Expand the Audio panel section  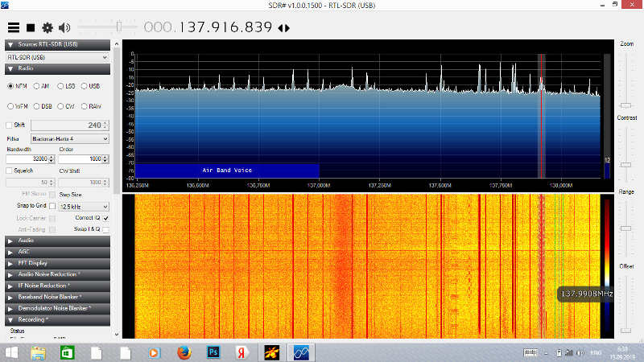[56, 241]
